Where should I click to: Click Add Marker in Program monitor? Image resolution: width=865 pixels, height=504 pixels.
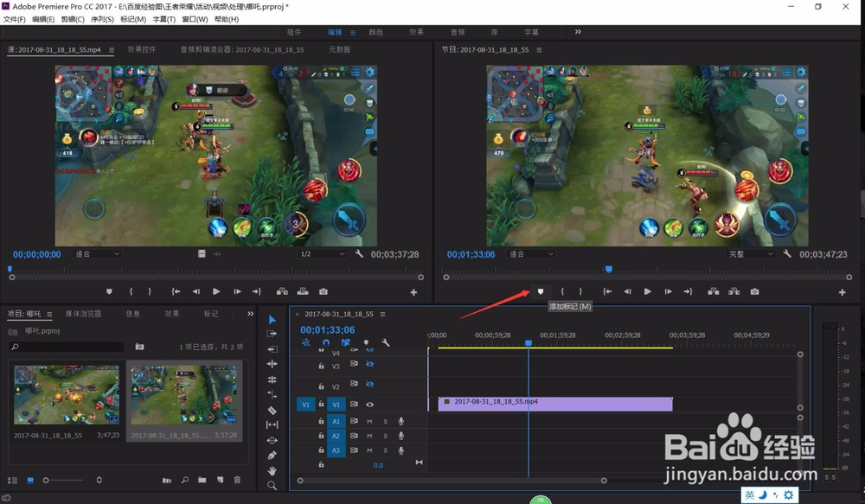(541, 291)
